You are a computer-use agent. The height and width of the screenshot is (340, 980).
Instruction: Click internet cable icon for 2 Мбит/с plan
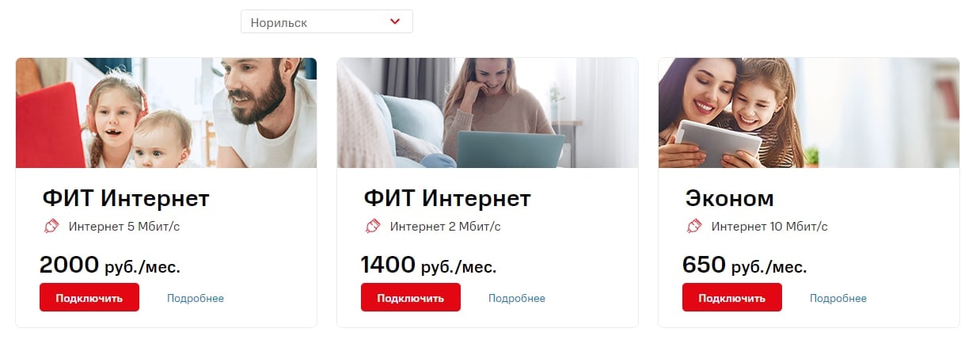[373, 226]
